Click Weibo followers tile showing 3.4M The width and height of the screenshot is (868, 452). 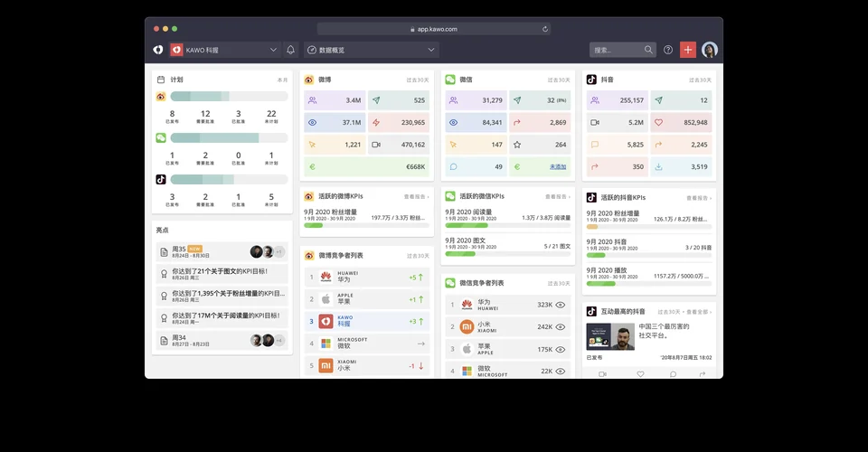(335, 100)
